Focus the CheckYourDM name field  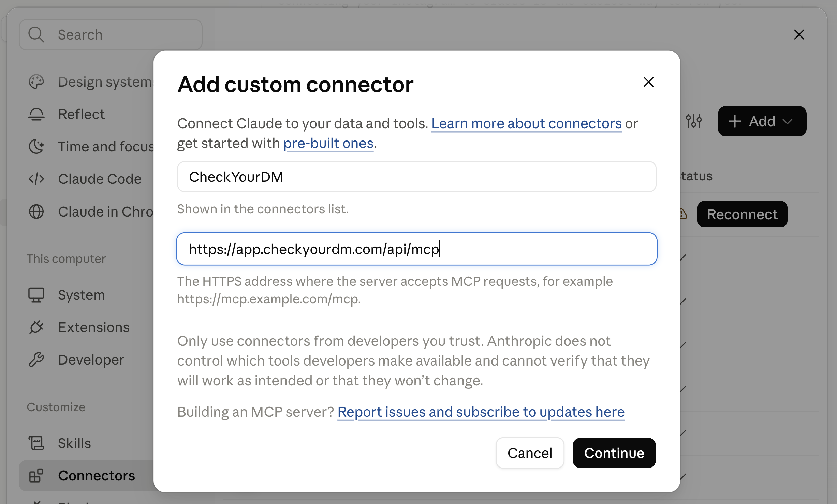tap(416, 177)
